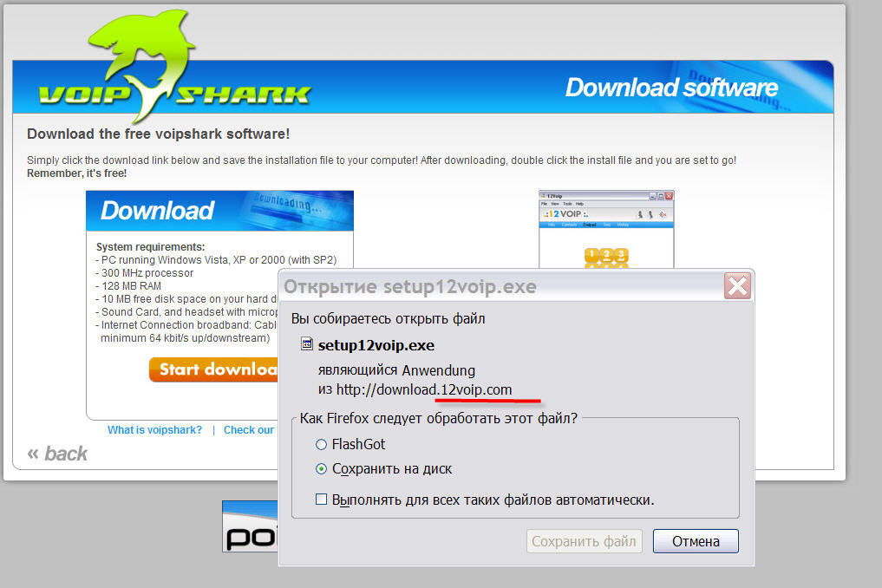Click the Отмена button

coord(696,541)
